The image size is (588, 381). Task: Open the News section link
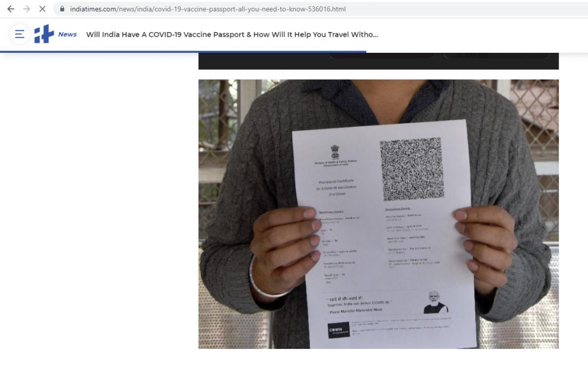[68, 34]
